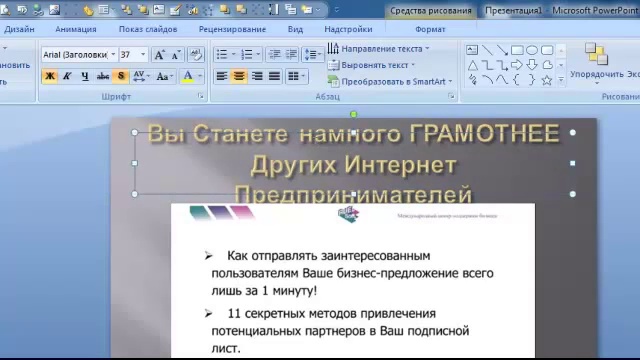Open the Надстройки ribbon tab

point(348,29)
